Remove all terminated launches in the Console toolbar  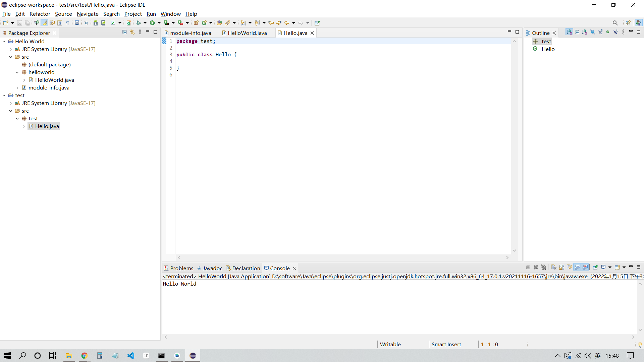pyautogui.click(x=543, y=267)
